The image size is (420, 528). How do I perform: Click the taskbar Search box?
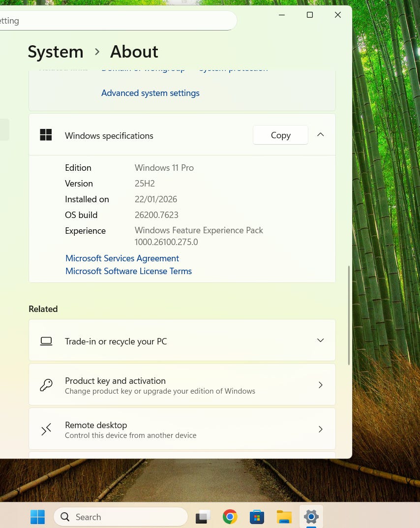120,517
